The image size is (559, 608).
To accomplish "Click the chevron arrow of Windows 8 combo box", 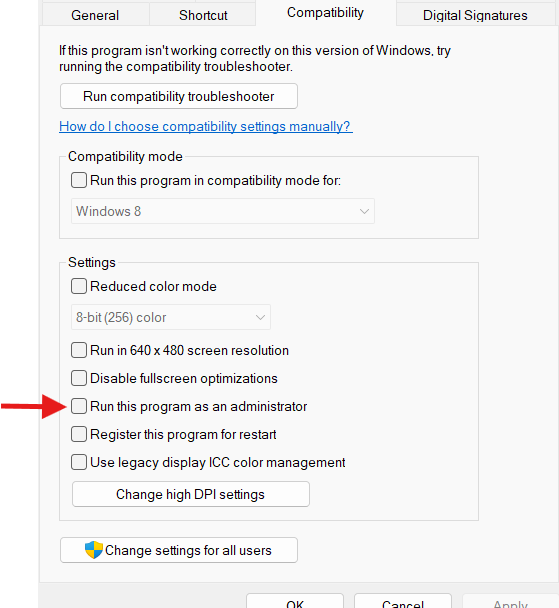I will click(x=364, y=211).
